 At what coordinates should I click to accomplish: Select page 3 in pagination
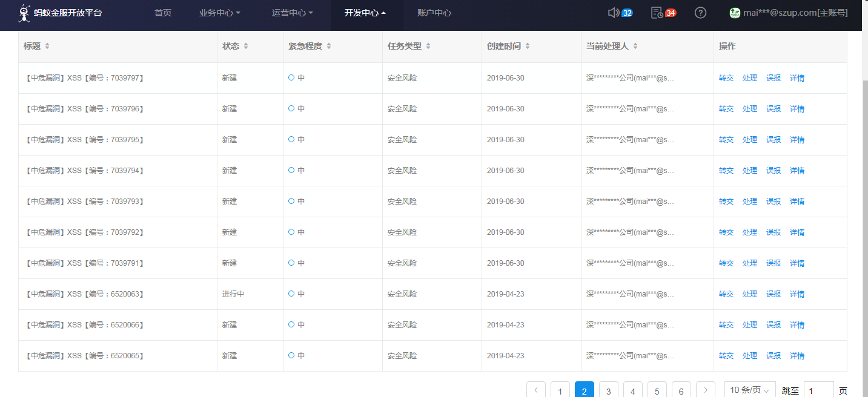pyautogui.click(x=608, y=391)
